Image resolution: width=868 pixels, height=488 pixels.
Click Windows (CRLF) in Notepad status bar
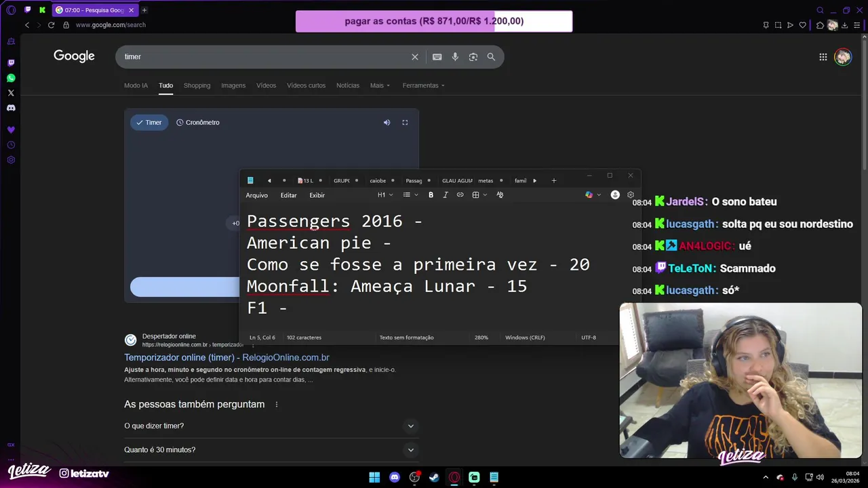tap(525, 338)
